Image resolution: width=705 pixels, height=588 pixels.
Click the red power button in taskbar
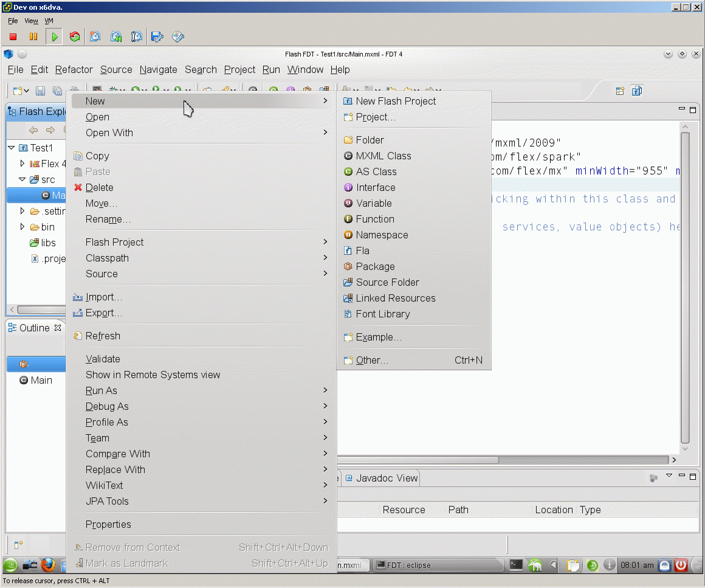tap(681, 565)
